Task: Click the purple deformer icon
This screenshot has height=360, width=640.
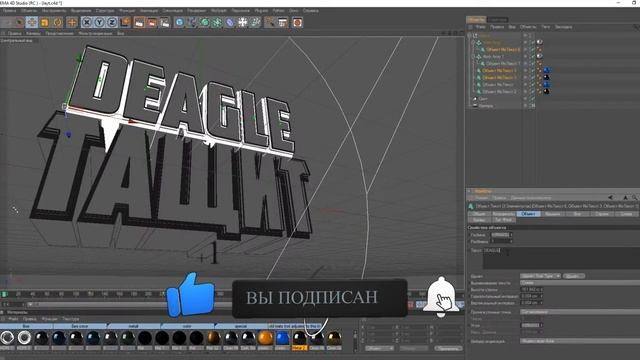Action: pos(230,22)
